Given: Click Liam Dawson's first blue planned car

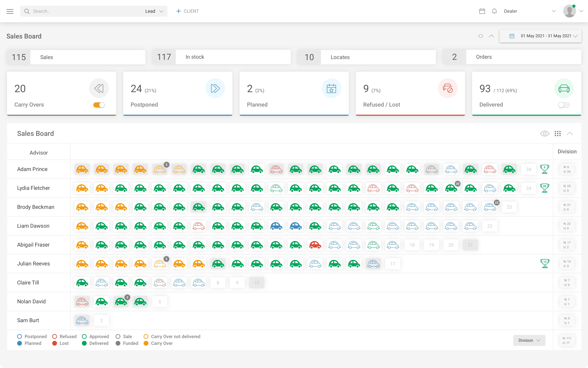Looking at the screenshot, I should (x=276, y=226).
